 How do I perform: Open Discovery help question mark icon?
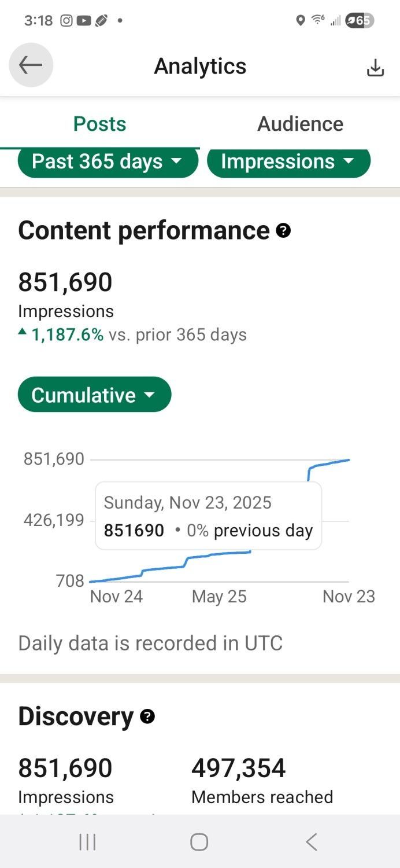[147, 717]
